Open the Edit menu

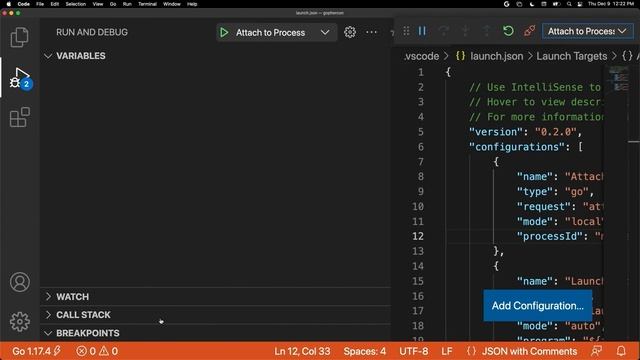coord(55,4)
